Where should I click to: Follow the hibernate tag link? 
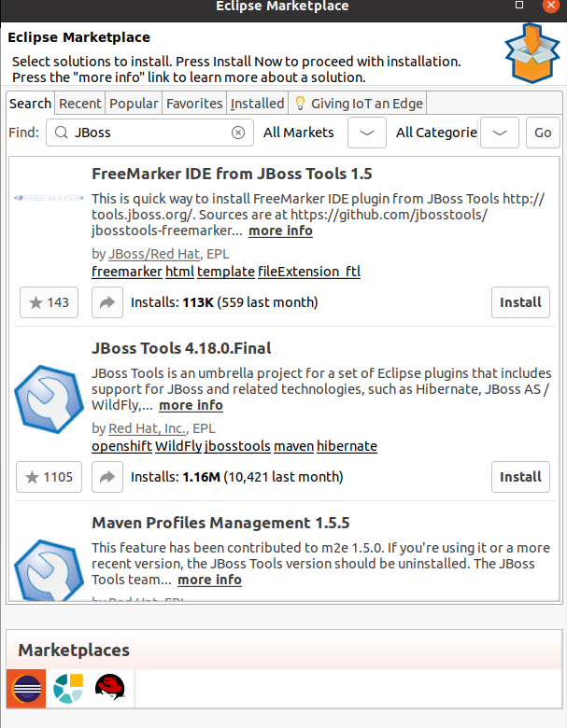(x=347, y=446)
